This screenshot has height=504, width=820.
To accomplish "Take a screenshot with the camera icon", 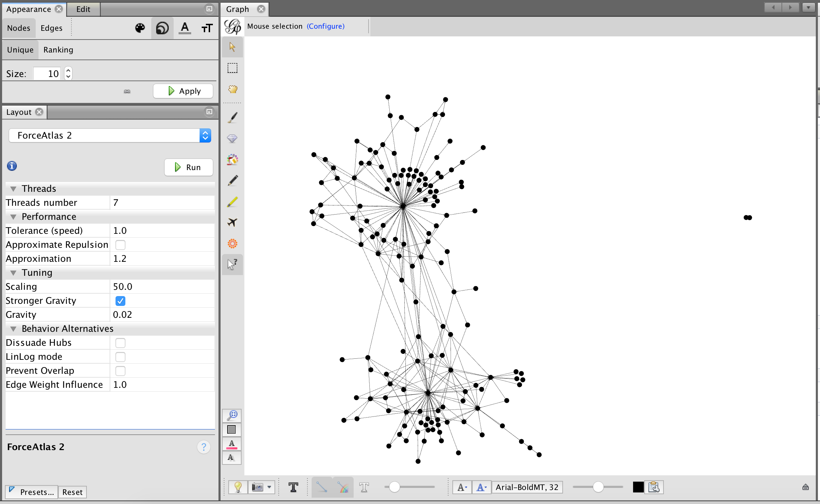I will (257, 487).
